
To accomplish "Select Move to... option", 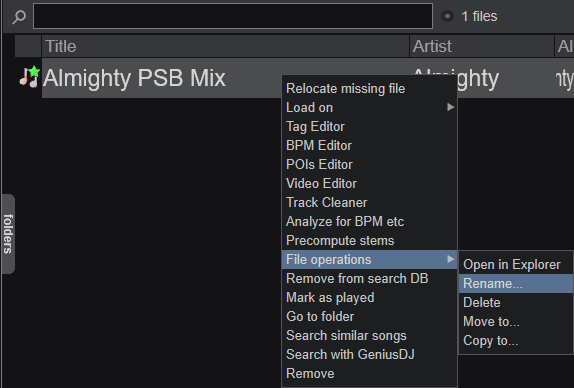I will coord(516,322).
